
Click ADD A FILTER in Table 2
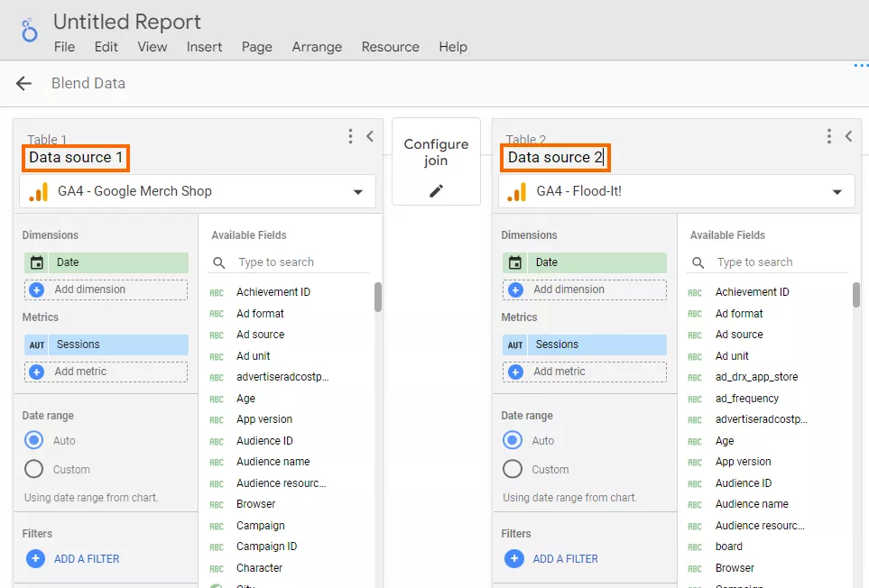tap(565, 559)
